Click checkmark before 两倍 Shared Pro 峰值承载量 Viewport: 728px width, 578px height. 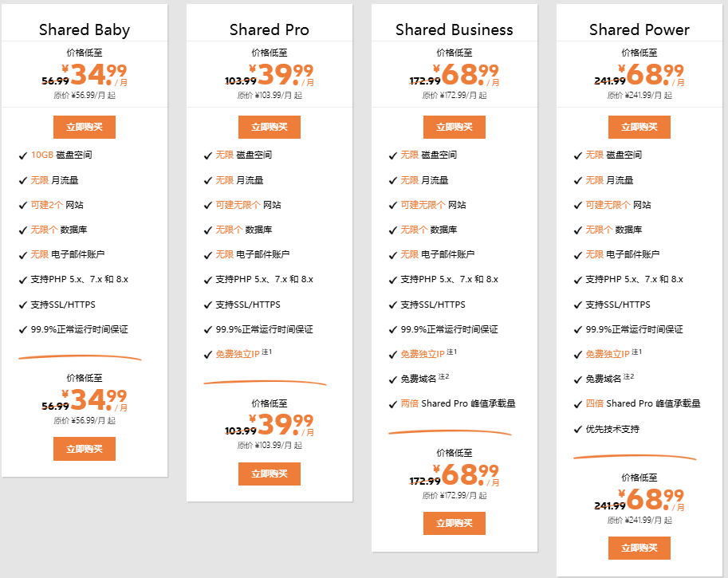click(392, 405)
